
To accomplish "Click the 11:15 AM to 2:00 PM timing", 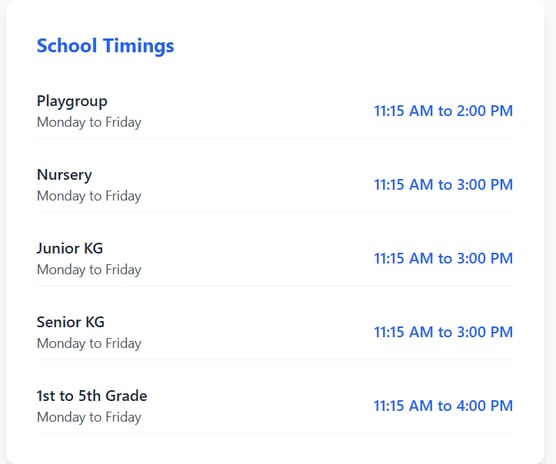I will point(443,111).
